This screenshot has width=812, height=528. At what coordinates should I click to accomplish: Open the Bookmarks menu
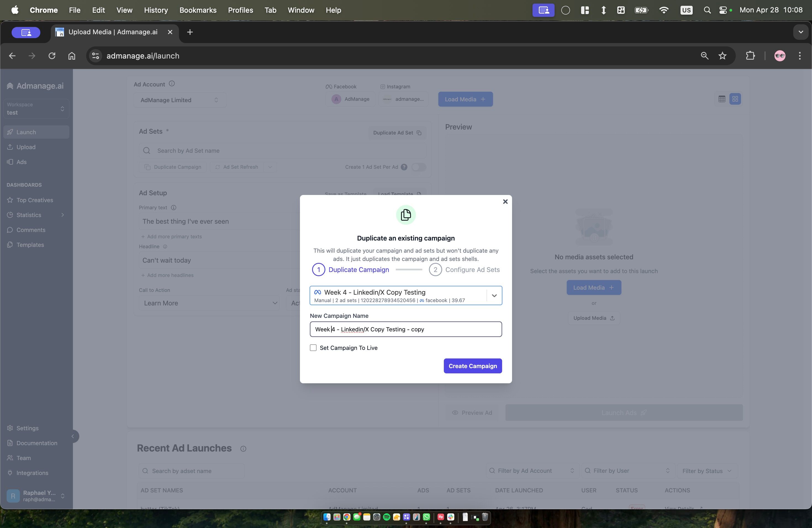(x=197, y=10)
